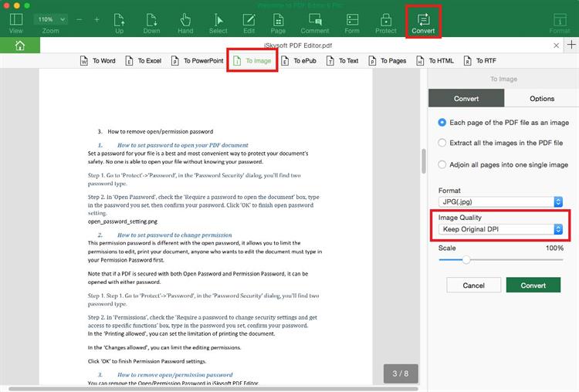This screenshot has width=579, height=392.
Task: Add a new tab with plus
Action: (x=571, y=45)
